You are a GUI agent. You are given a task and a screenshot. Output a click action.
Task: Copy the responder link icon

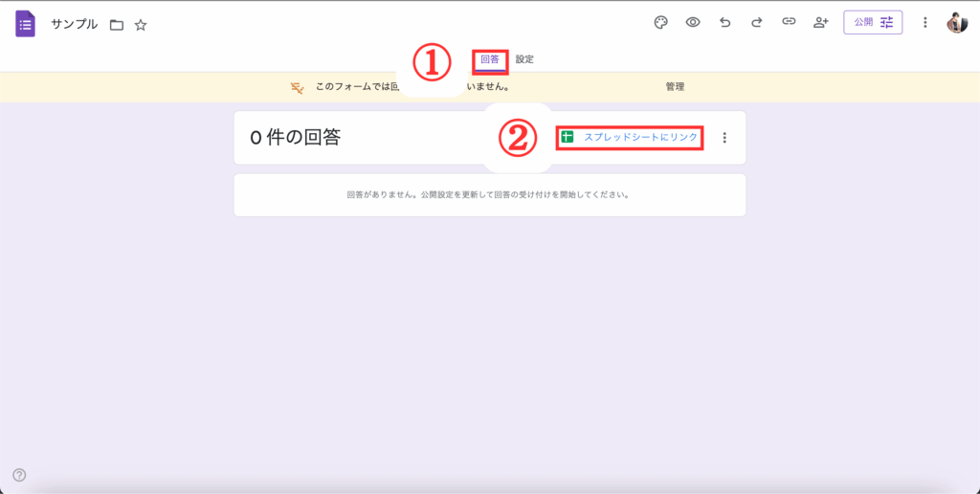click(789, 22)
